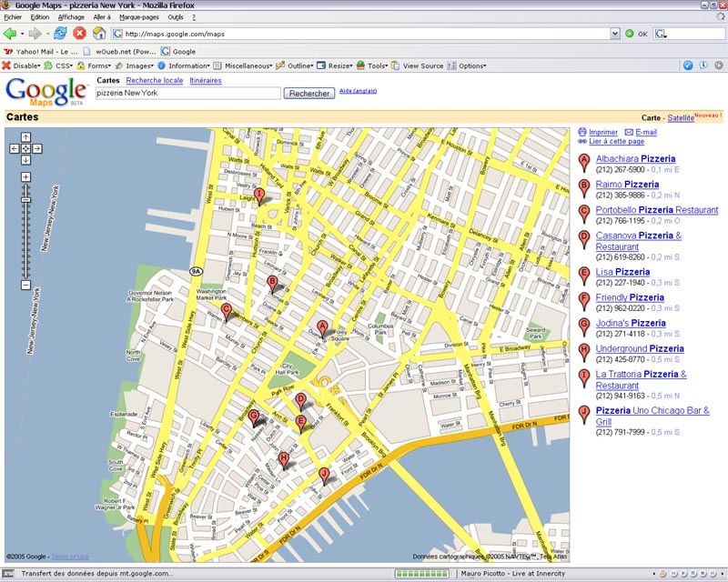Zoom out with the minus button
Screen dimensions: 728x582
[26, 285]
